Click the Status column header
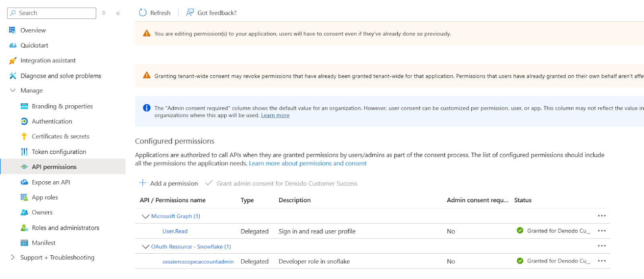The width and height of the screenshot is (644, 279). coord(523,200)
